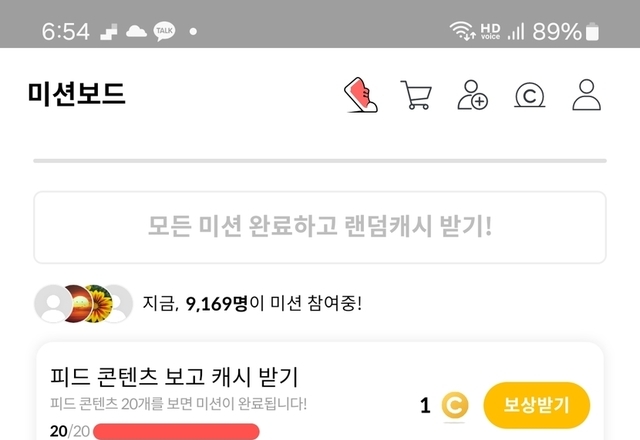Tap the invite friend person-plus icon
The image size is (640, 440).
473,95
